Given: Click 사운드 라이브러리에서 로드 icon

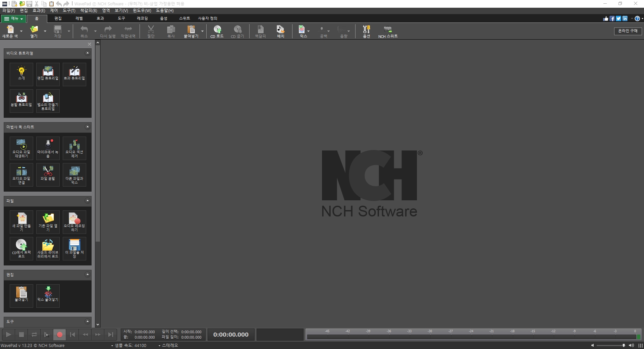Looking at the screenshot, I should point(48,248).
